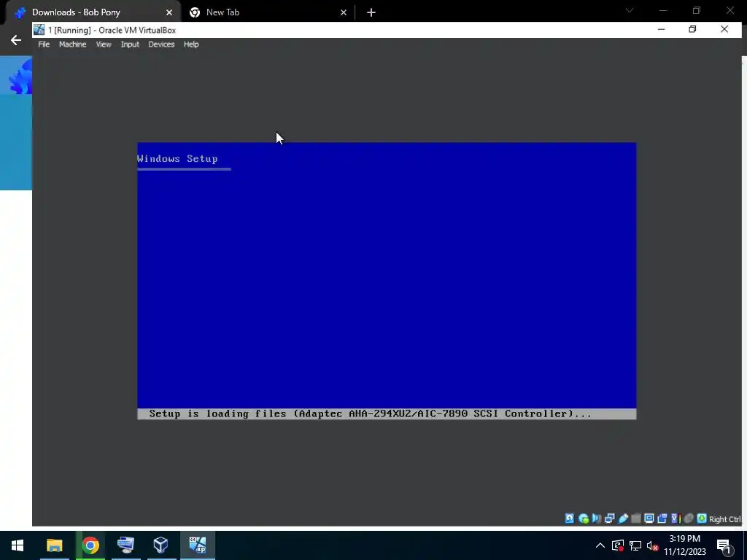This screenshot has height=560, width=747.
Task: Open VirtualBox Manager cube icon in taskbar
Action: [x=161, y=545]
